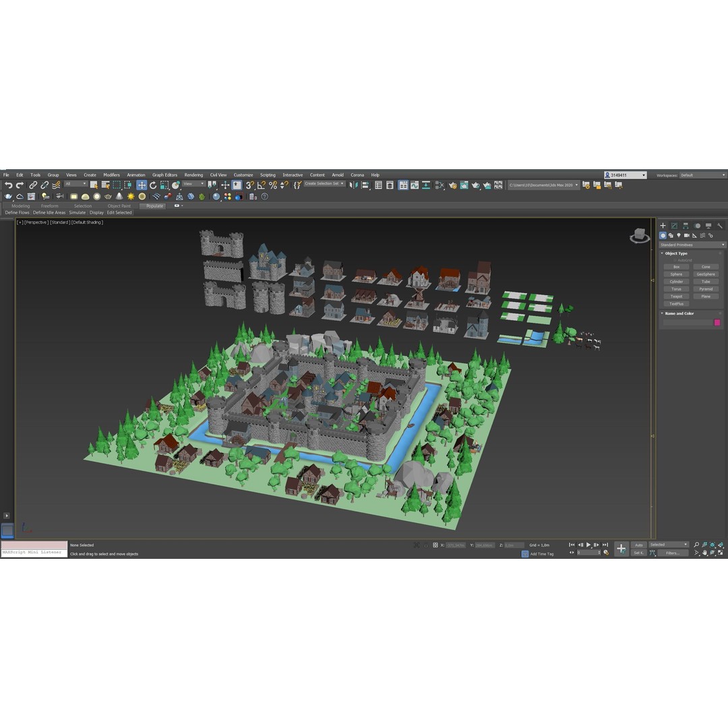Viewport: 728px width, 728px height.
Task: Collapse the Object Type rollout
Action: 661,253
